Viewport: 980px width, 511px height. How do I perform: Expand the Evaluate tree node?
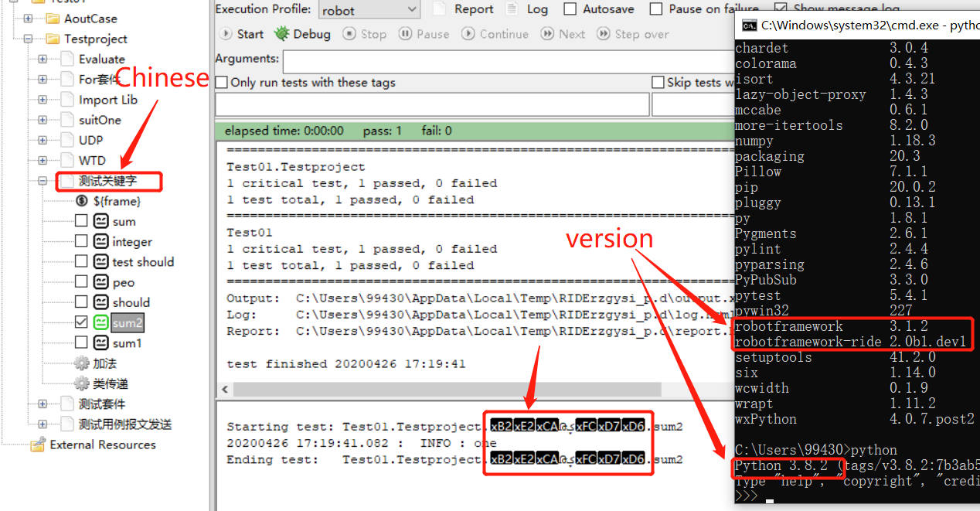(43, 59)
